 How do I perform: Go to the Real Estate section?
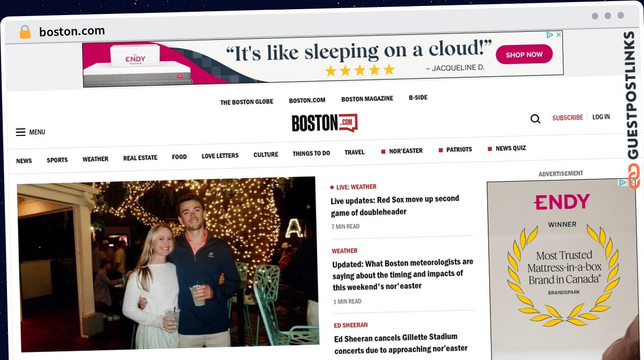tap(140, 158)
